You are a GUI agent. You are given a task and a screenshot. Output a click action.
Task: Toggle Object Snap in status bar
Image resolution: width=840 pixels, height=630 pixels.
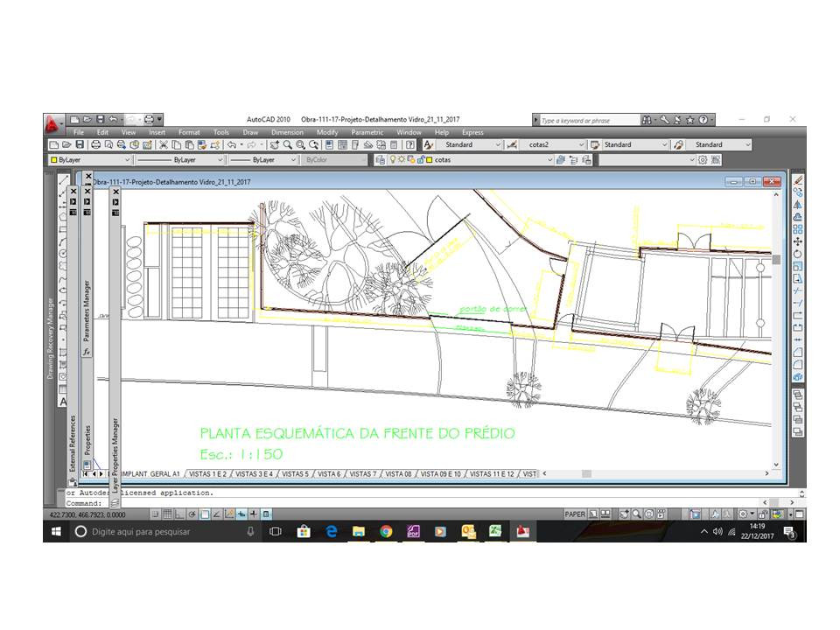pos(205,514)
